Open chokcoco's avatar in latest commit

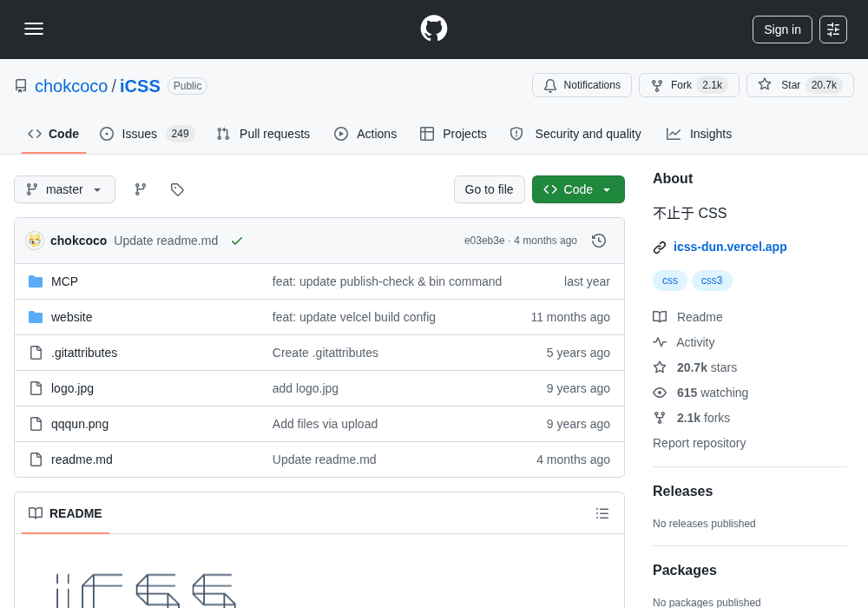(35, 241)
